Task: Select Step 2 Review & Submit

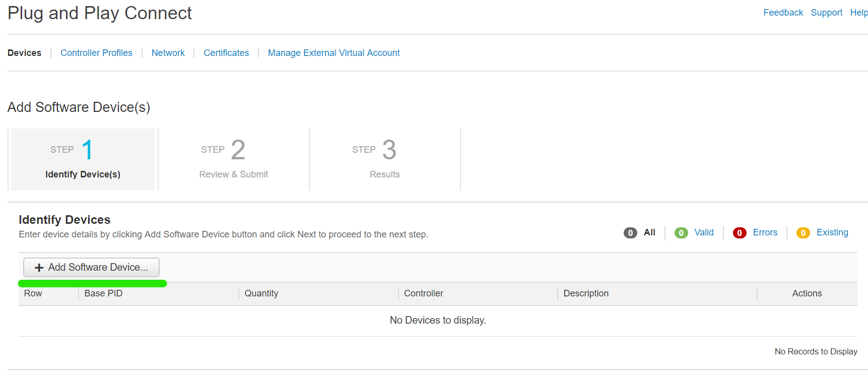Action: tap(234, 159)
